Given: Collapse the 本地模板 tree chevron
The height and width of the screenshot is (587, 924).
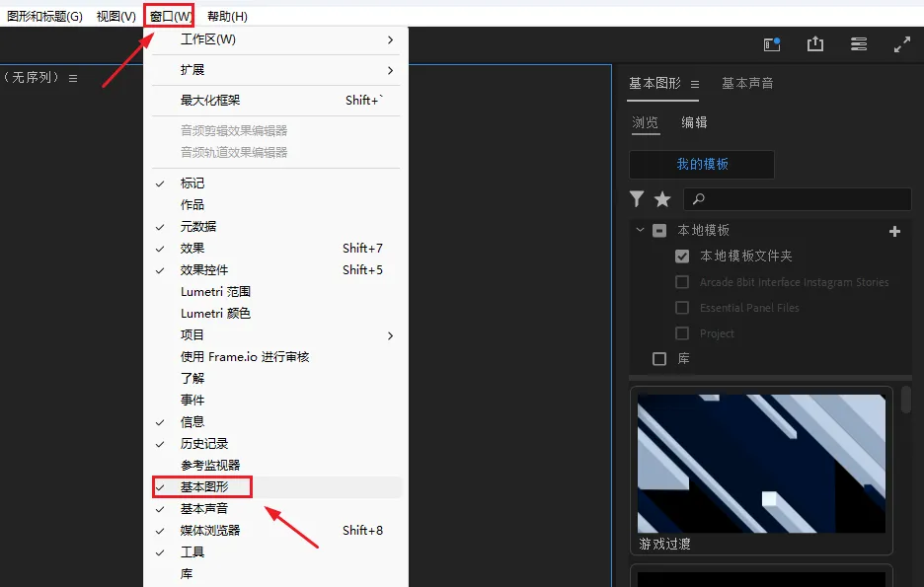Looking at the screenshot, I should click(x=640, y=230).
